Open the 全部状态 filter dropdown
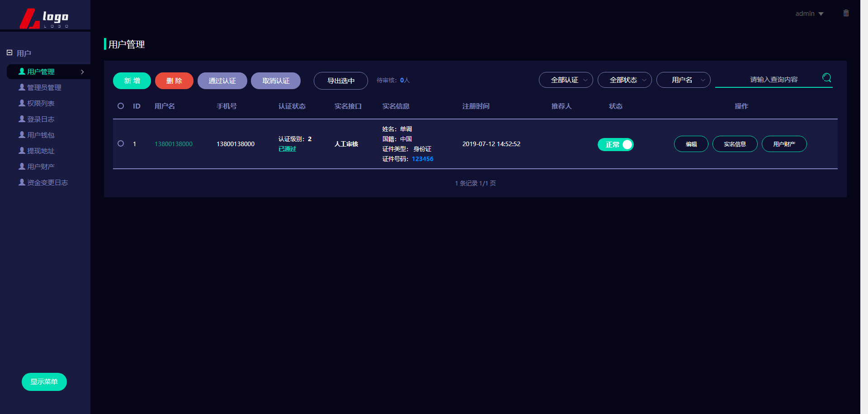This screenshot has height=414, width=868. click(624, 80)
